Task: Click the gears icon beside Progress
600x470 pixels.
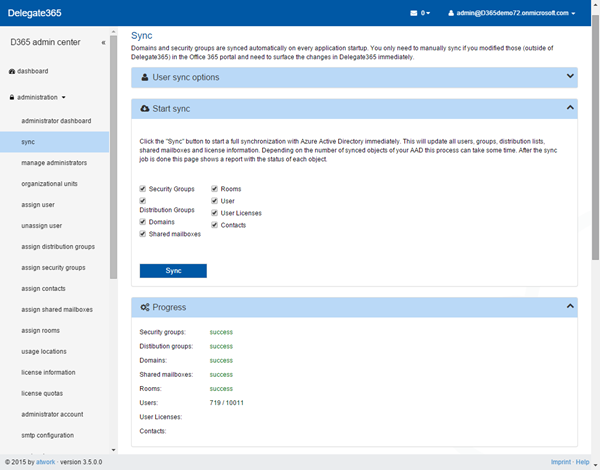Action: point(146,307)
